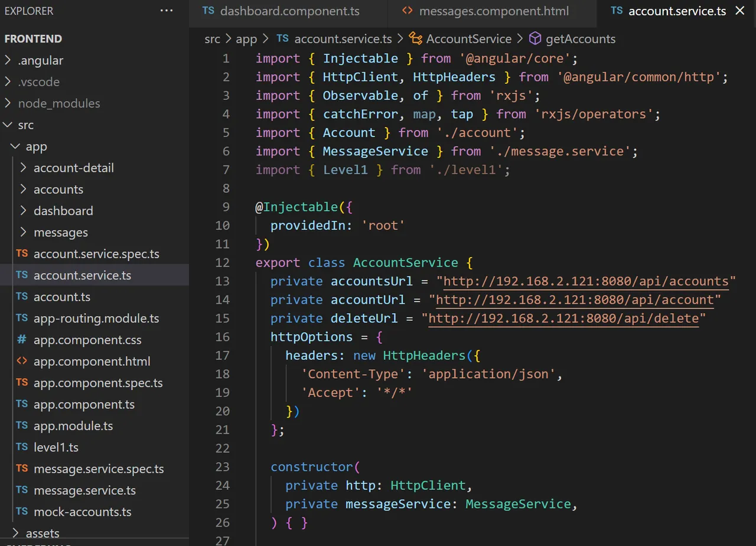Click the EXPLORER panel title
This screenshot has height=546, width=756.
[28, 11]
